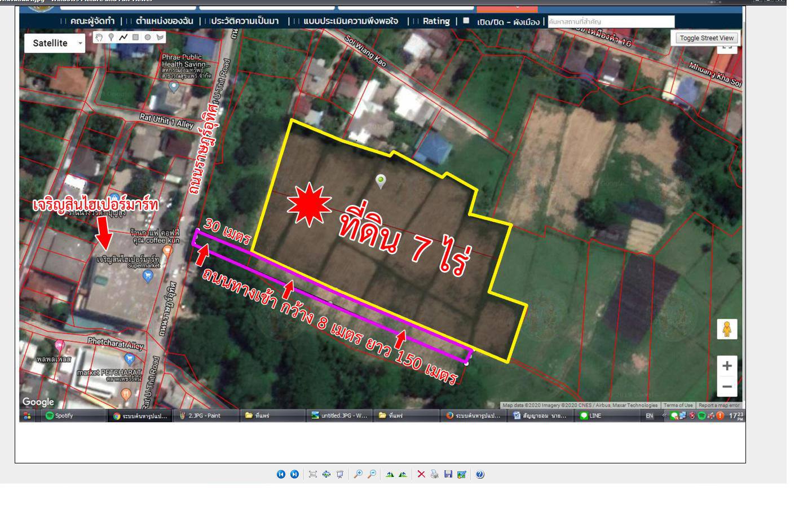Screen dimensions: 812x508
Task: Pick the circle drawing tool
Action: 148,37
